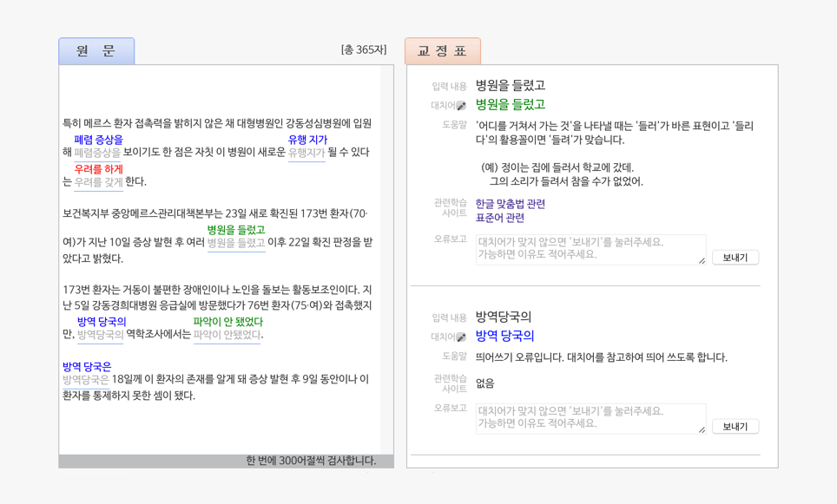Click underlined phrase 파악이 안됐었다
The height and width of the screenshot is (504, 837).
coord(227,335)
